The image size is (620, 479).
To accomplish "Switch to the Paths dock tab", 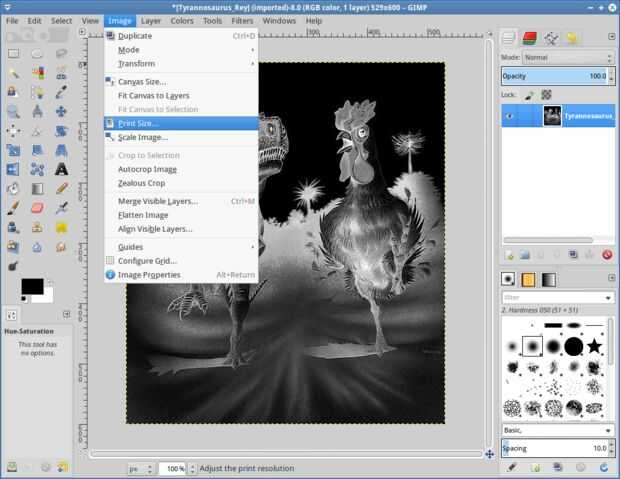I will tap(551, 38).
